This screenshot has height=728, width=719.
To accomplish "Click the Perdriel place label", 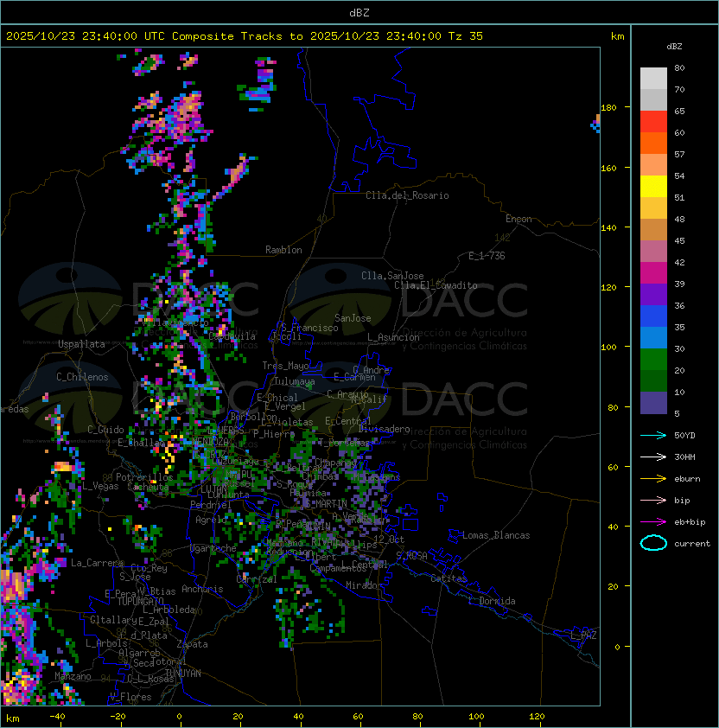I will coord(211,505).
